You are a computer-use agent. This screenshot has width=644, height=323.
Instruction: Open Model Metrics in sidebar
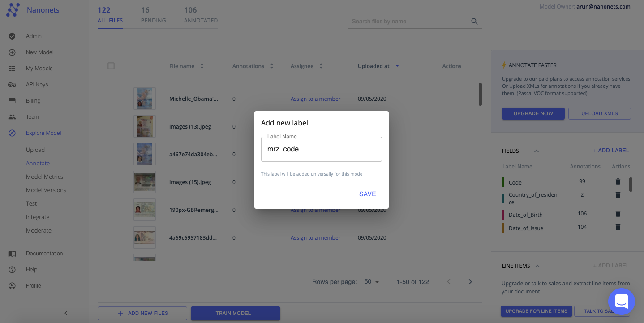pos(44,177)
